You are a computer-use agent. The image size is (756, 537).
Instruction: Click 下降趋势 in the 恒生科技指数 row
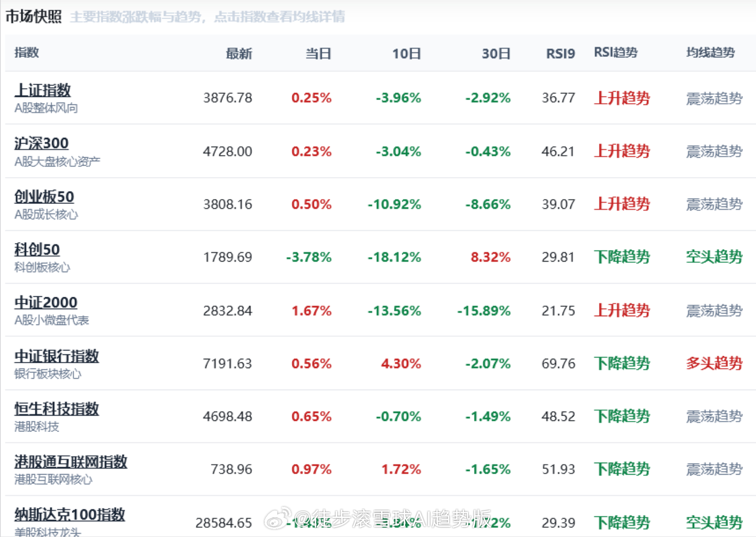[x=622, y=416]
